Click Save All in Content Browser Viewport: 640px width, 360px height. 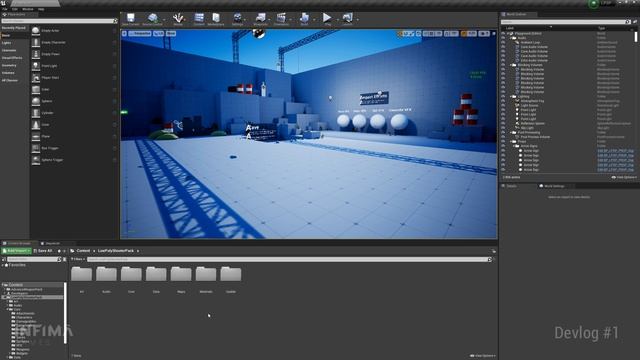43,251
